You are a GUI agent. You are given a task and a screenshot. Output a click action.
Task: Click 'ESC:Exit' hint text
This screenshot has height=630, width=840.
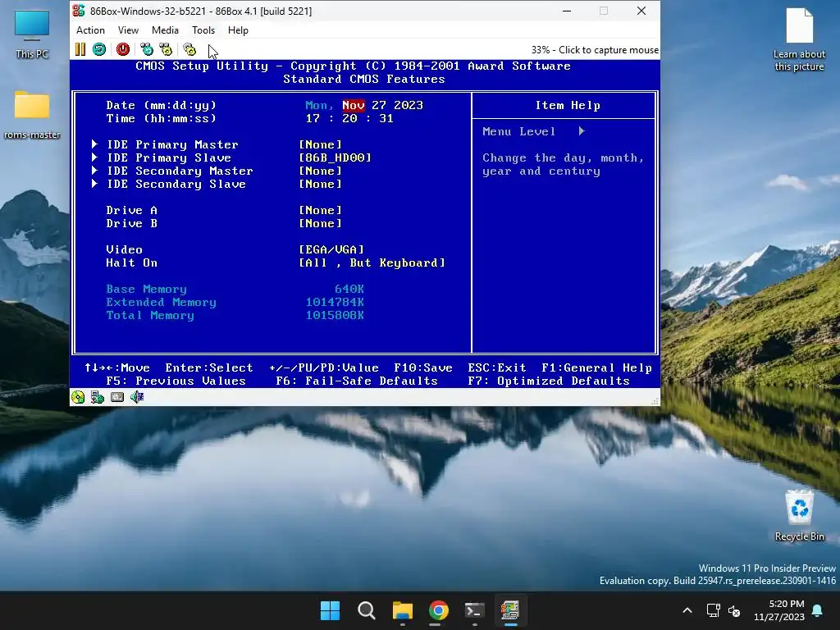pyautogui.click(x=497, y=368)
